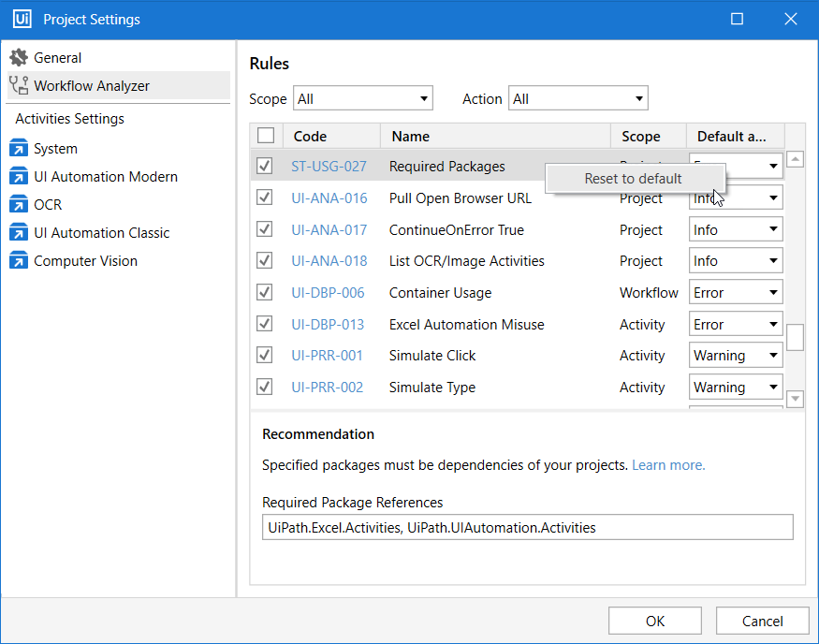Screen dimensions: 819x644
Task: Choose Reset to default from context menu
Action: click(634, 179)
